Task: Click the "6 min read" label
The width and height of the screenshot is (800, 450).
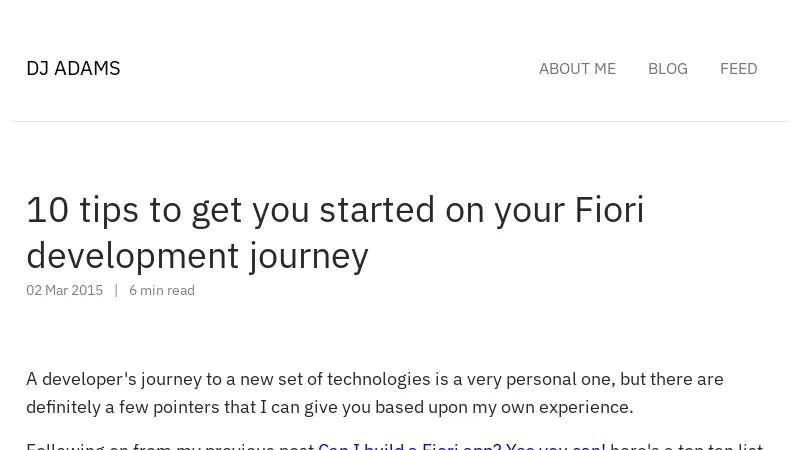Action: pos(162,290)
